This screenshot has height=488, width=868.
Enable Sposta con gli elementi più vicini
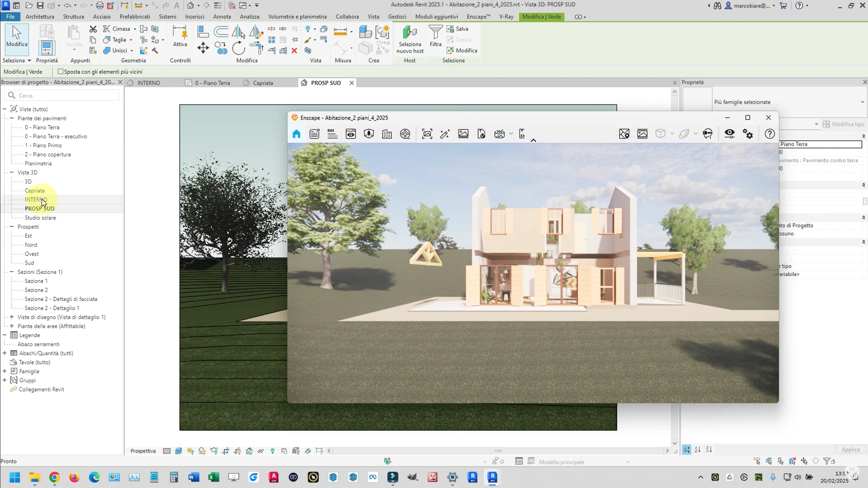61,72
